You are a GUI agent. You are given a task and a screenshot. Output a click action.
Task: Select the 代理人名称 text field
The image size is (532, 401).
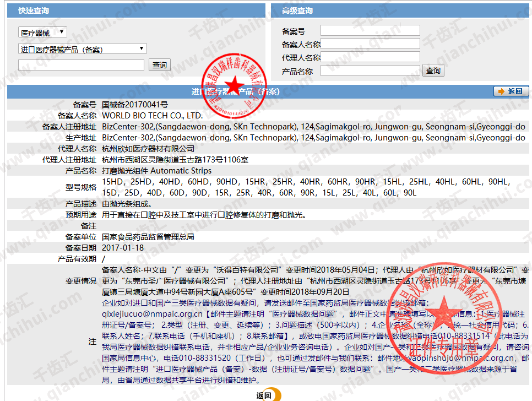pyautogui.click(x=370, y=57)
